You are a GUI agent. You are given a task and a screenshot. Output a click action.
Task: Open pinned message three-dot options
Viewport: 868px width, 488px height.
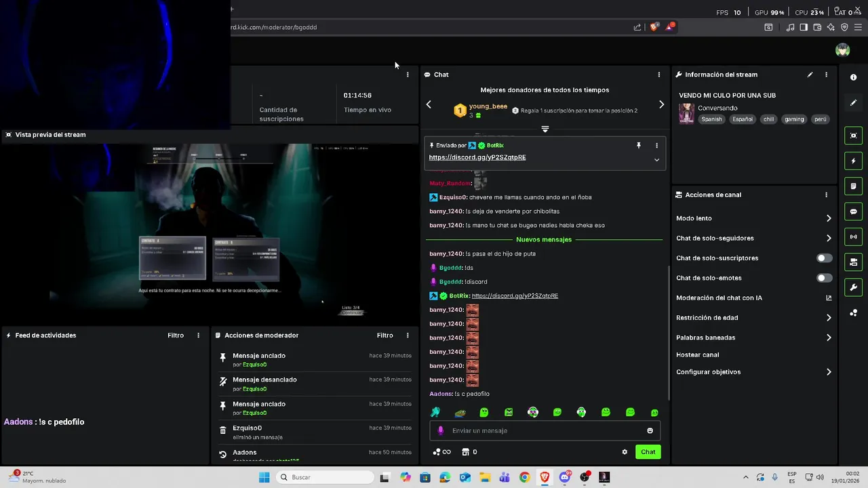pos(656,146)
